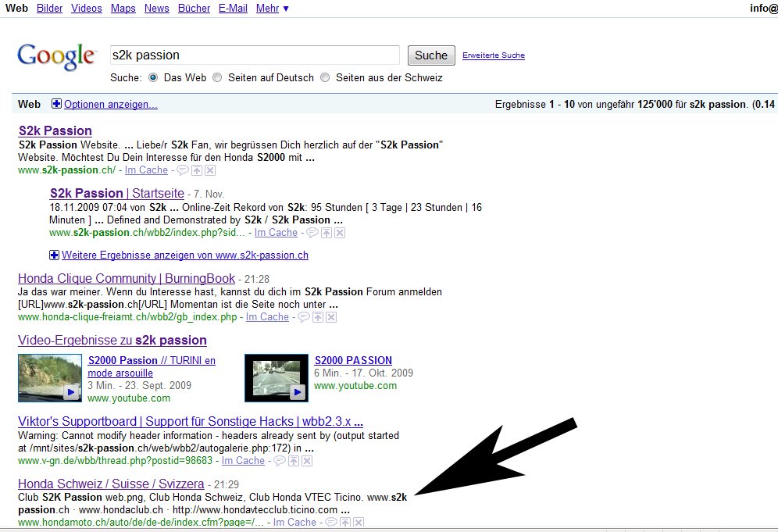Screen dimensions: 778x532
Task: Promote the Viktor's Supportboard result
Action: pos(294,461)
